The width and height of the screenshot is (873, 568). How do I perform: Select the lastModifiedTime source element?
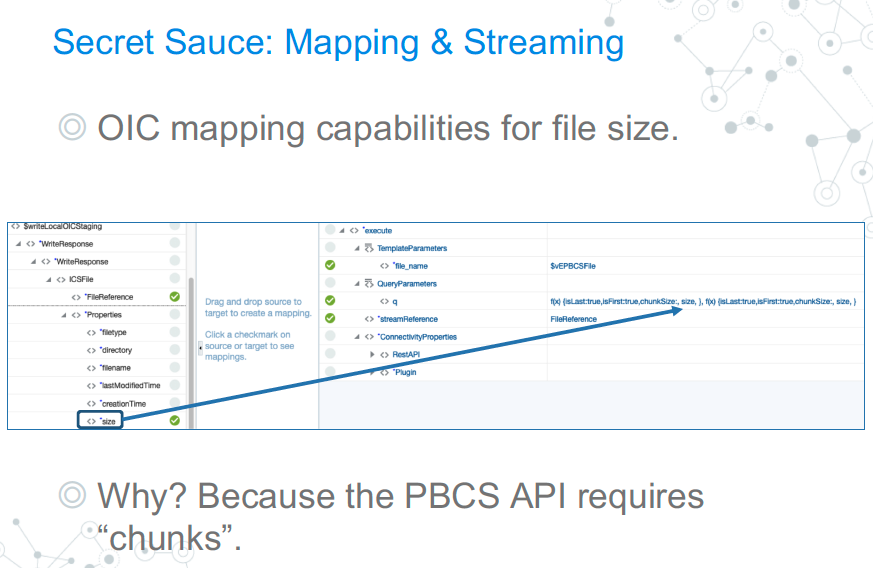coord(130,386)
